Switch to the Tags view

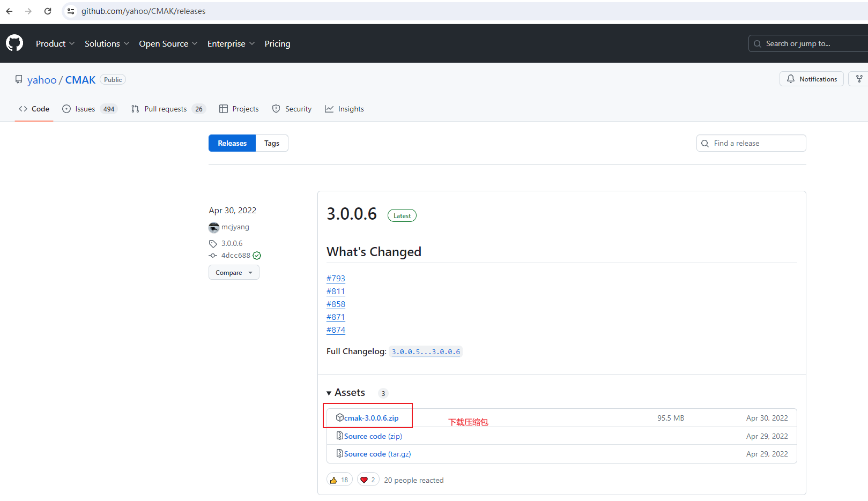(272, 143)
